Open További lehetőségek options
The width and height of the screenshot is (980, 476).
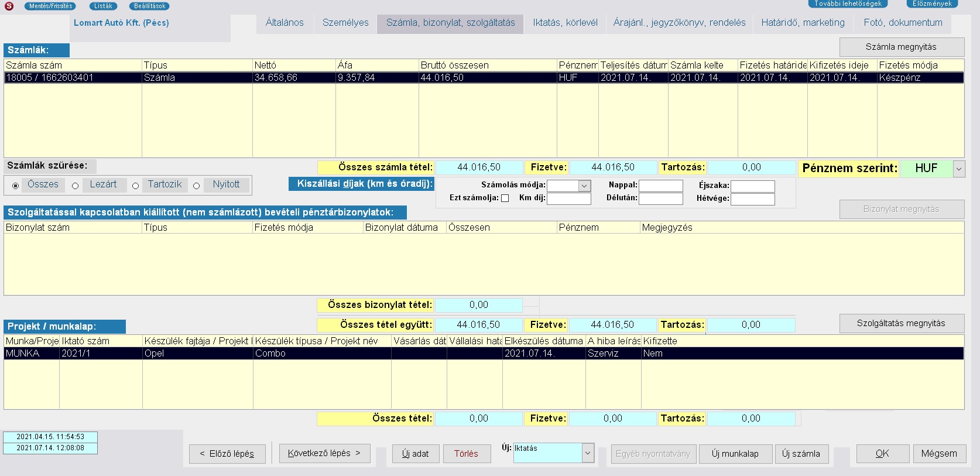click(847, 4)
